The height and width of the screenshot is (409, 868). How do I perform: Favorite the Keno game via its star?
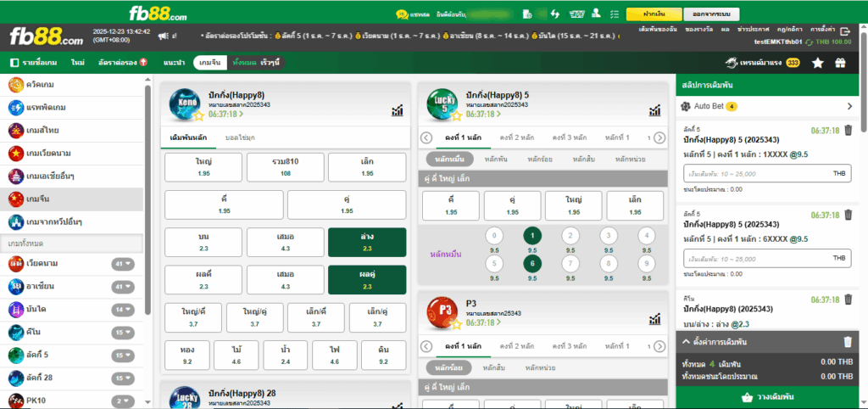(x=198, y=116)
